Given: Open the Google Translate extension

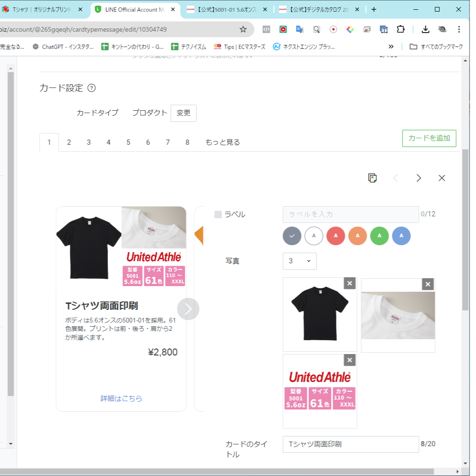Looking at the screenshot, I should point(300,29).
